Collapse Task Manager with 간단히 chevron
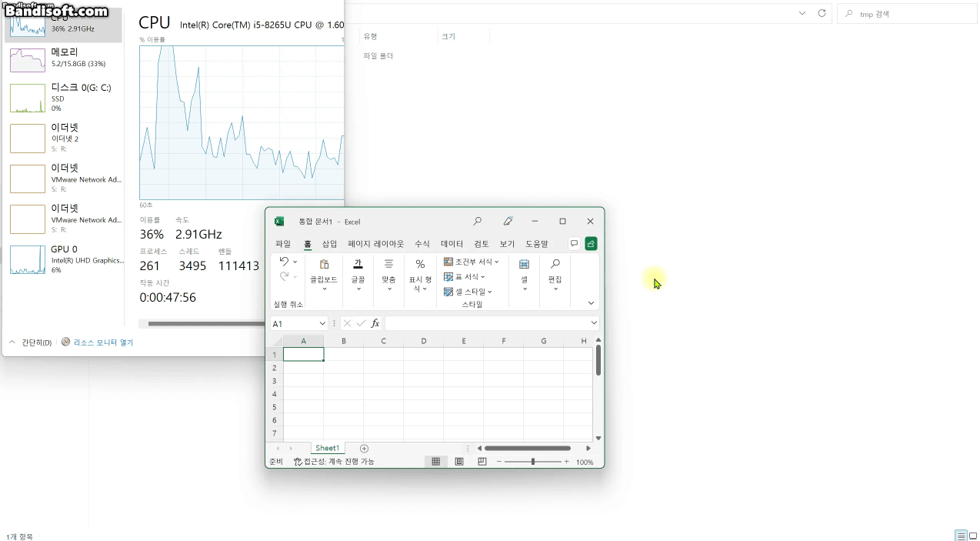This screenshot has width=980, height=541. [12, 342]
